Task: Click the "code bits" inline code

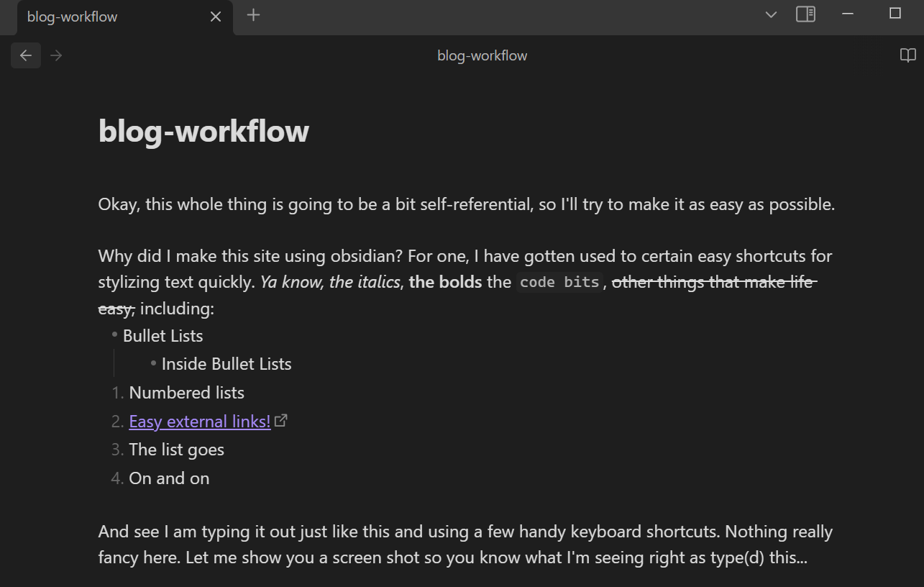Action: pos(559,282)
